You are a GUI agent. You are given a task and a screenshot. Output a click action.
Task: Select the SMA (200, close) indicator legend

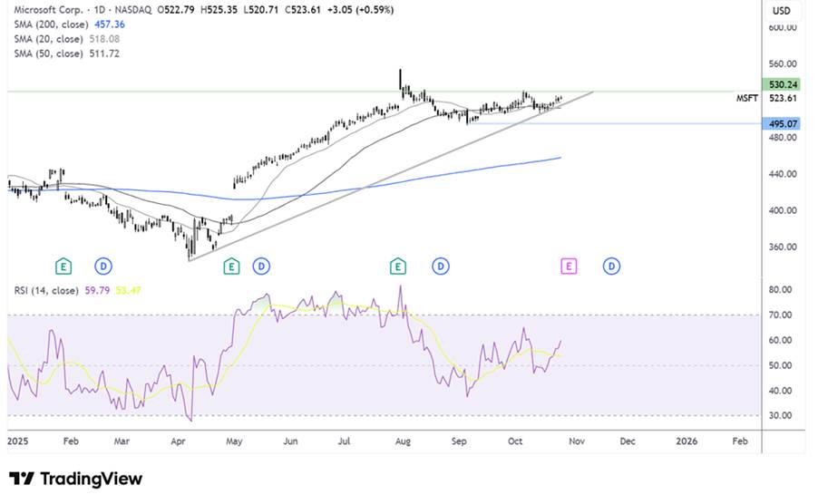[51, 24]
